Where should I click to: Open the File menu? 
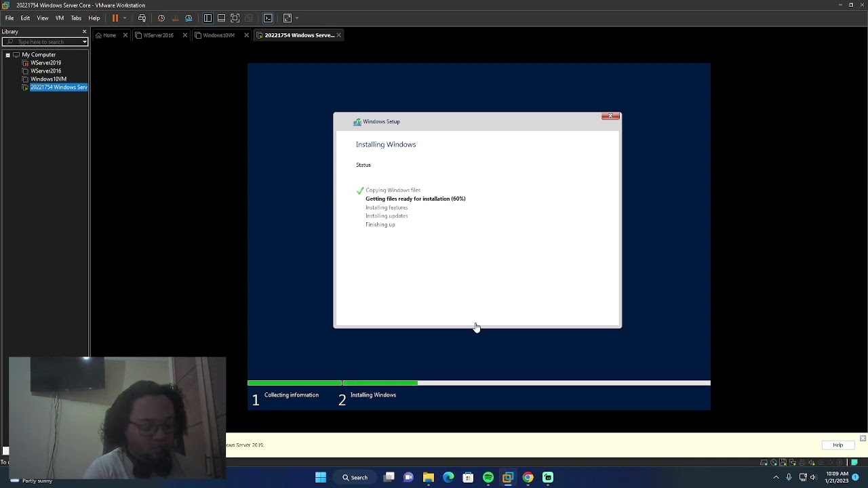(x=9, y=18)
